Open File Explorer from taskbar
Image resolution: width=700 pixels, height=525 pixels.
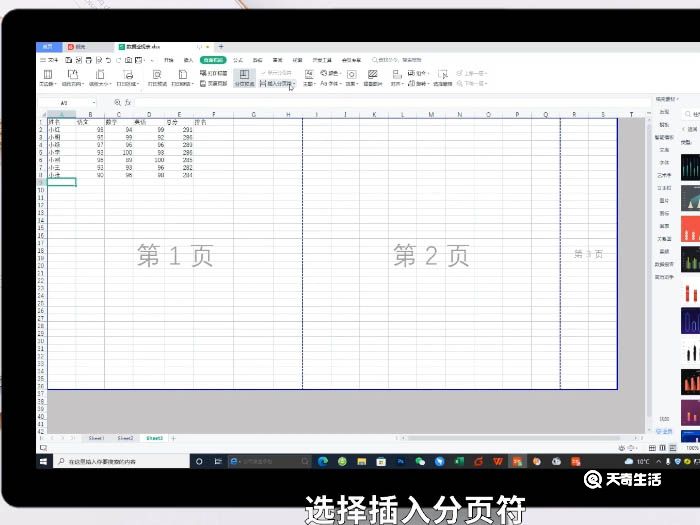pyautogui.click(x=362, y=462)
